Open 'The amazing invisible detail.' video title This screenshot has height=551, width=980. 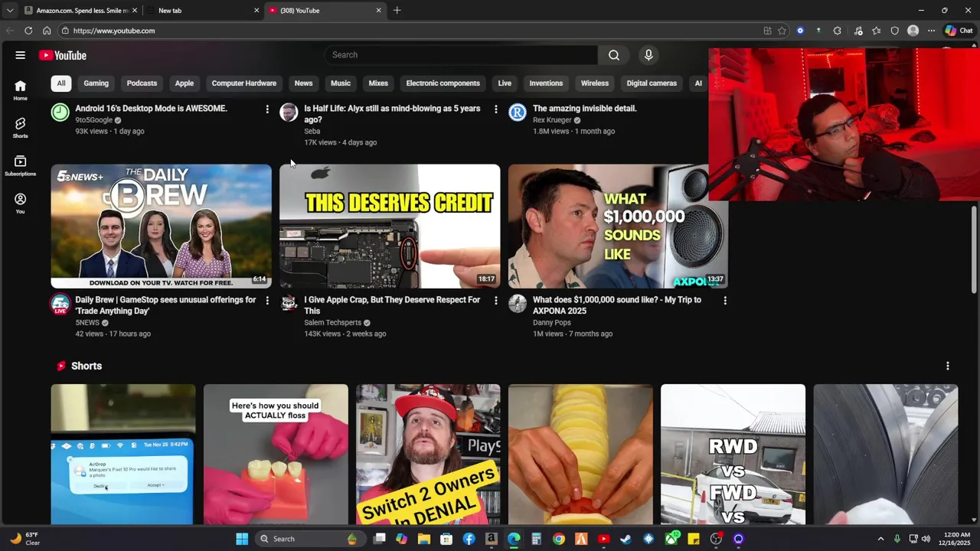tap(584, 109)
